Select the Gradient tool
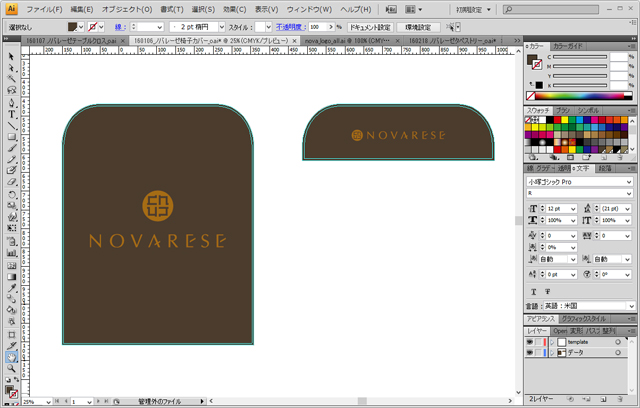This screenshot has width=640, height=408. tap(11, 277)
